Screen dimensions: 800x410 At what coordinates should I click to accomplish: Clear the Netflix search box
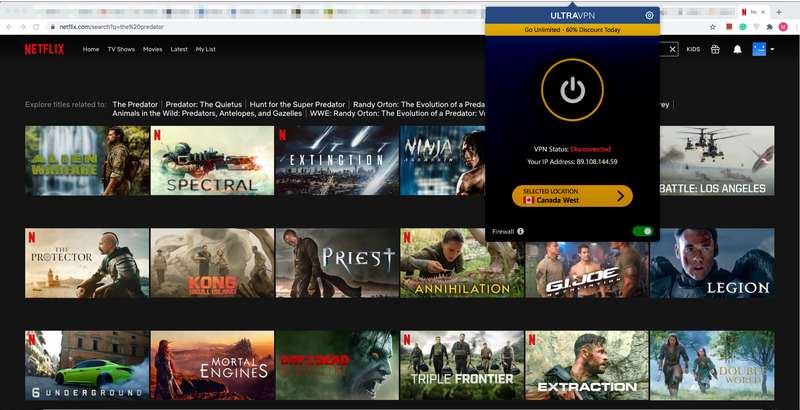click(x=672, y=49)
